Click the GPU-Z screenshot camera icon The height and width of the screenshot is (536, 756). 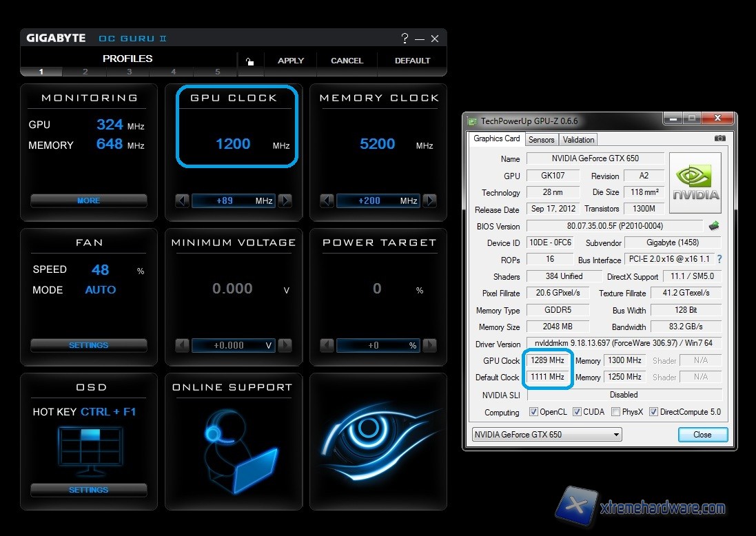click(720, 138)
